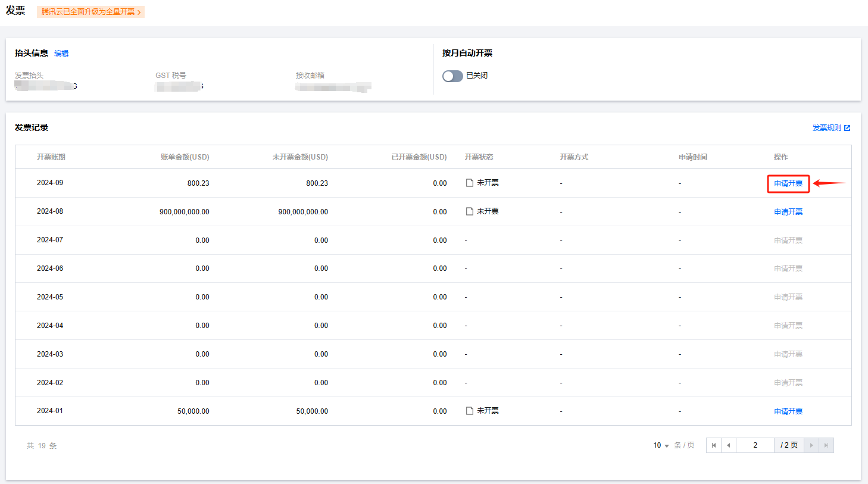Go to the next page of records

point(811,445)
